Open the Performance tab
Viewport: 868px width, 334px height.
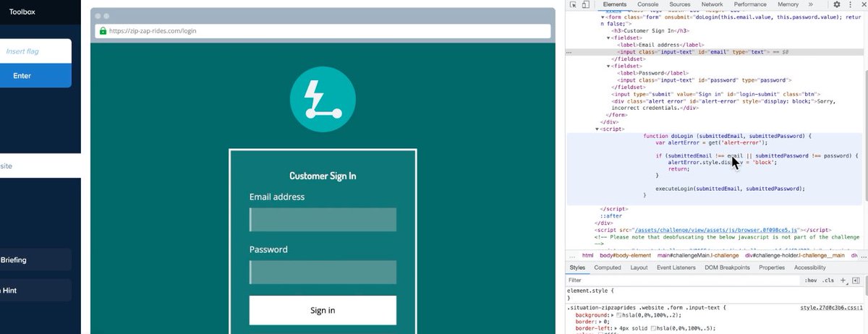pos(750,4)
